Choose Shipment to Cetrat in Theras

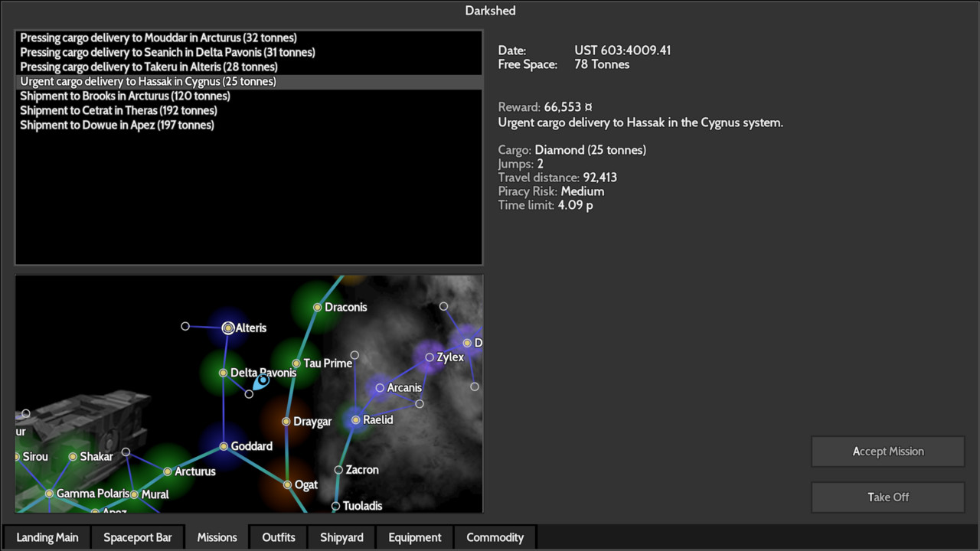pos(119,110)
